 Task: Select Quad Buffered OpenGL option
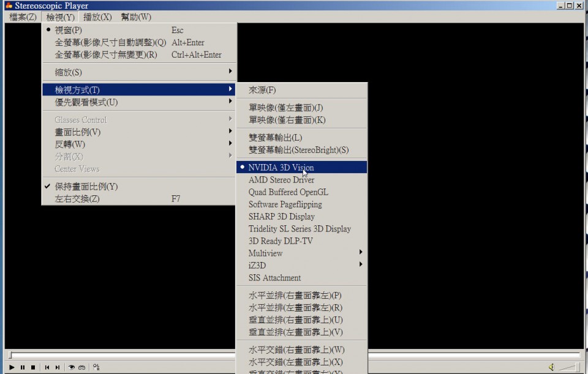[301, 192]
